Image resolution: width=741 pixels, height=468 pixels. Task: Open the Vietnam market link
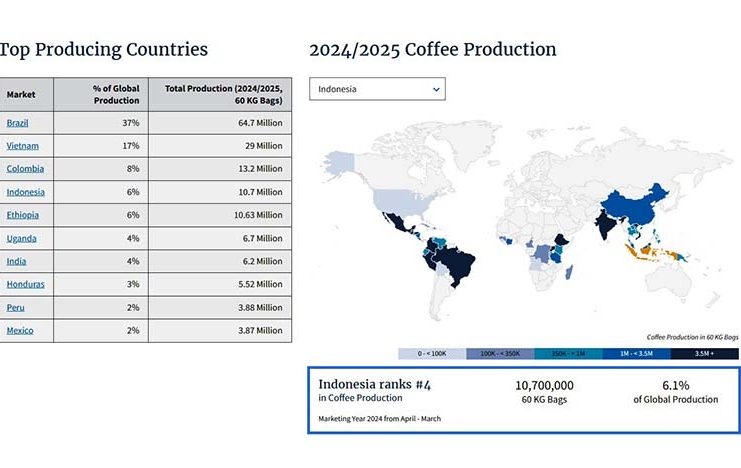point(21,146)
